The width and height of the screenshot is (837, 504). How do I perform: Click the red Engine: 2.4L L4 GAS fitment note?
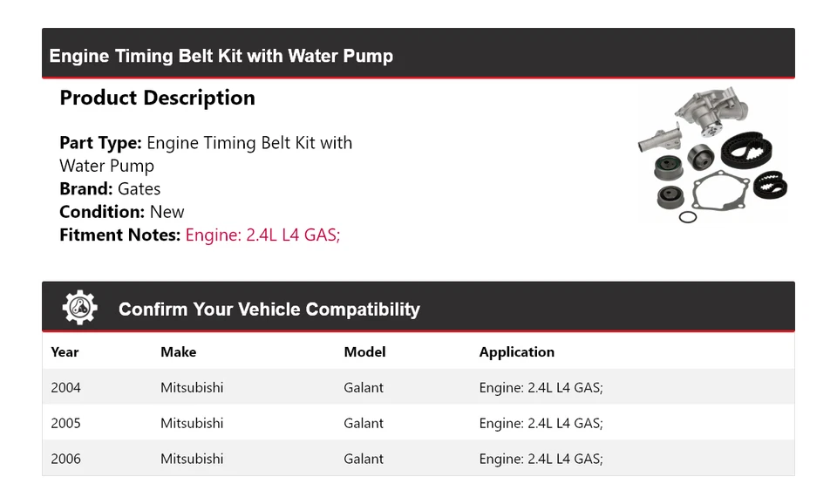pos(262,235)
